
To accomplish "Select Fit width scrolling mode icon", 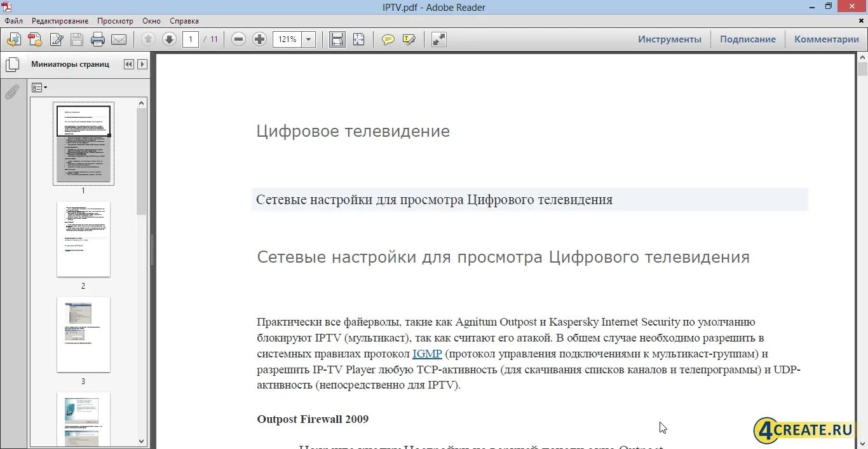I will 337,39.
